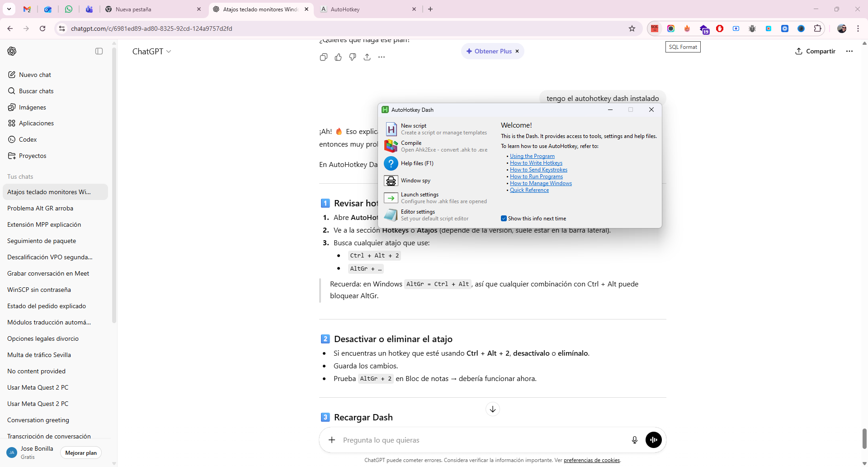
Task: Uncheck Show this info next time
Action: click(x=504, y=219)
